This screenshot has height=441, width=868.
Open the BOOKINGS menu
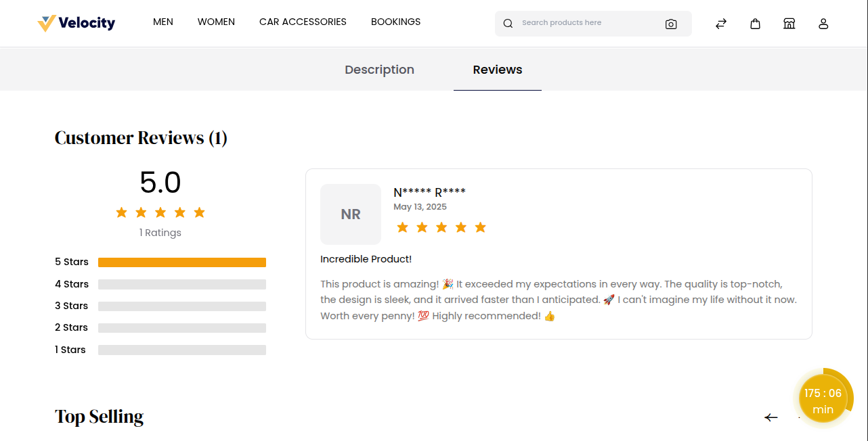pyautogui.click(x=395, y=22)
